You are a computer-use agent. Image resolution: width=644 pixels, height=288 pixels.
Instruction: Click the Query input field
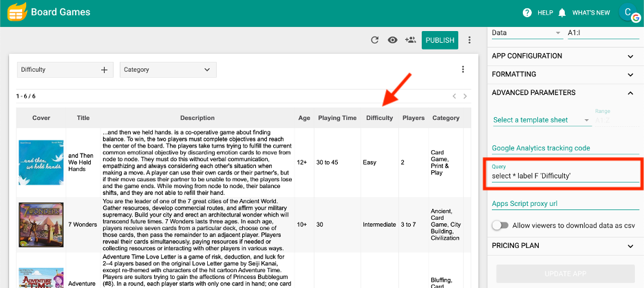pyautogui.click(x=566, y=176)
